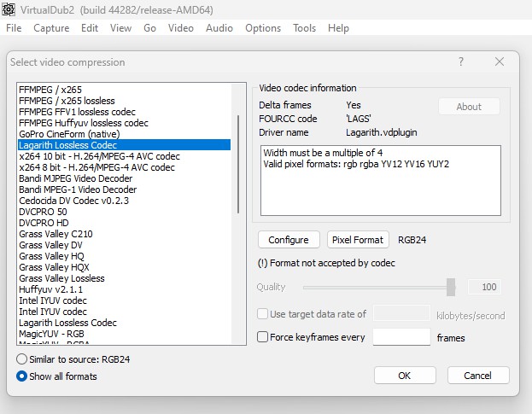Select 'Bandi MJPEG Video Decoder'

(124, 178)
